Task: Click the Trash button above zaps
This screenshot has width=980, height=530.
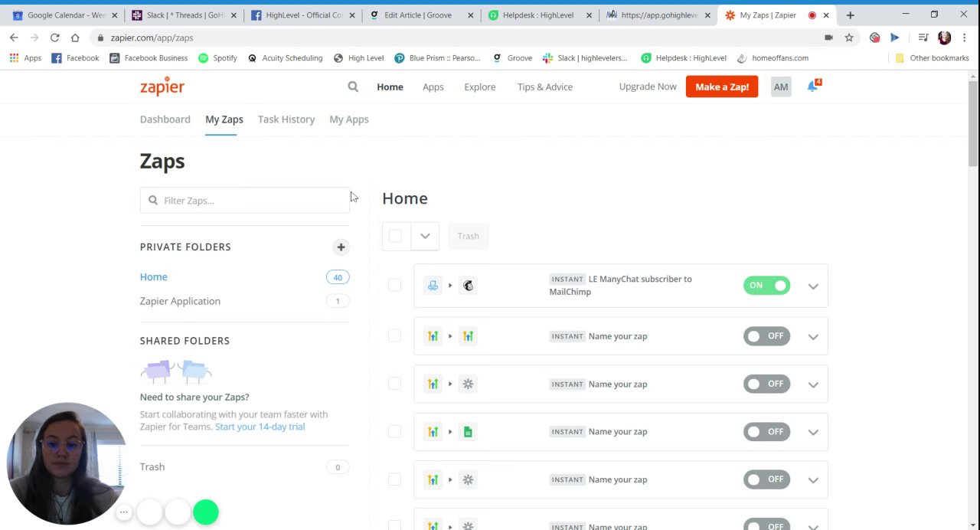Action: click(469, 236)
